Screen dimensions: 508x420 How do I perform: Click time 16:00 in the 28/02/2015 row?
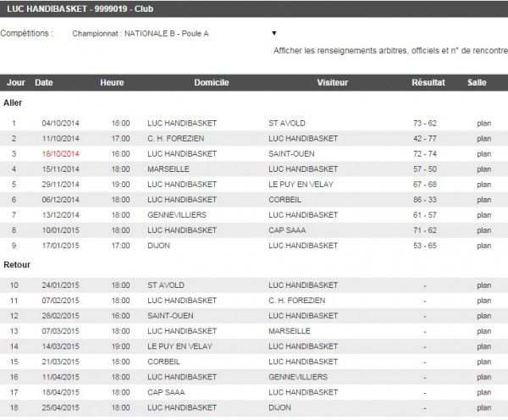120,316
